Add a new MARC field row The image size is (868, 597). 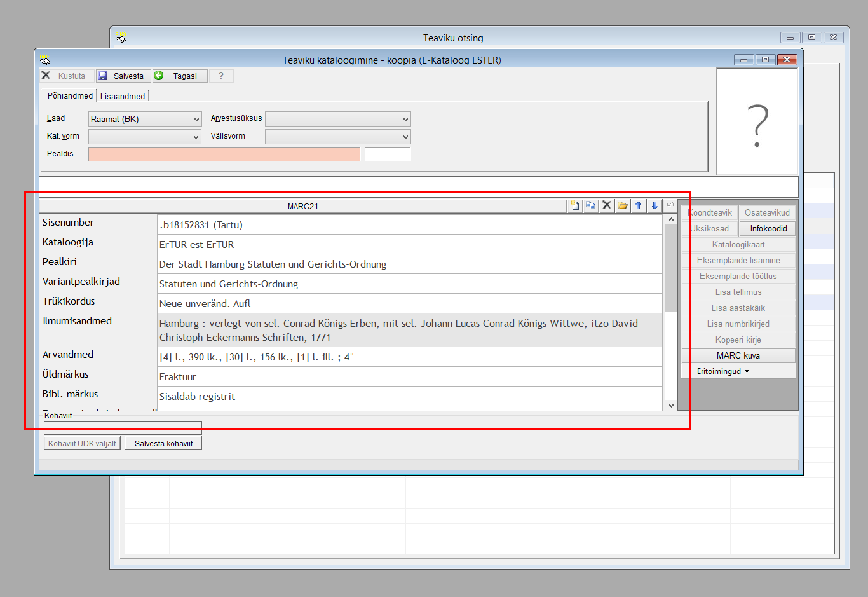(575, 205)
